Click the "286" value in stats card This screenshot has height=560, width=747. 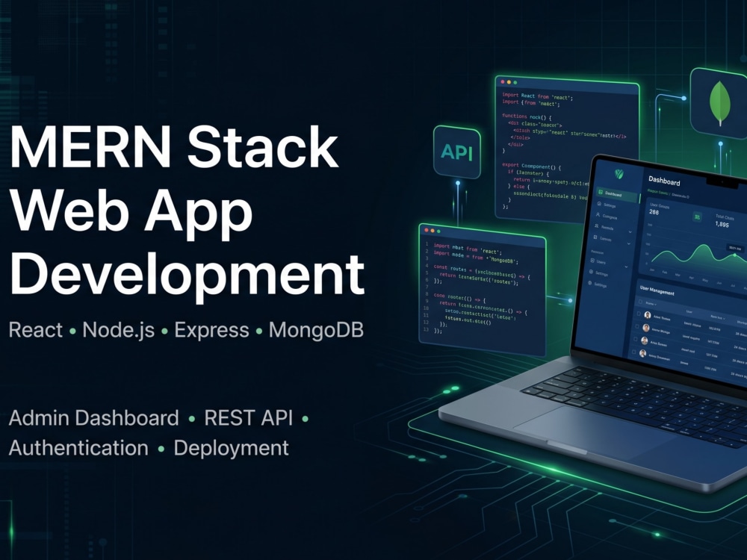[x=654, y=212]
